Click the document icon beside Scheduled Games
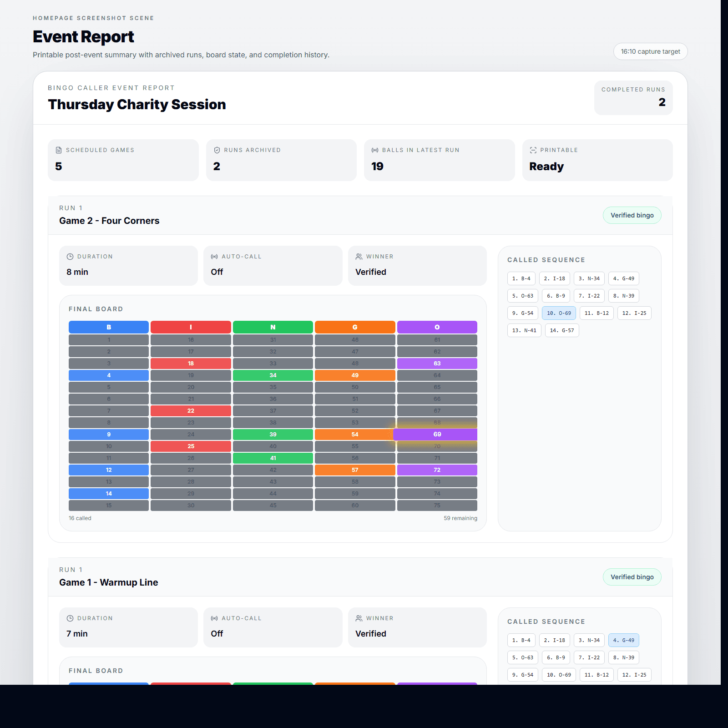Viewport: 728px width, 728px height. coord(58,150)
